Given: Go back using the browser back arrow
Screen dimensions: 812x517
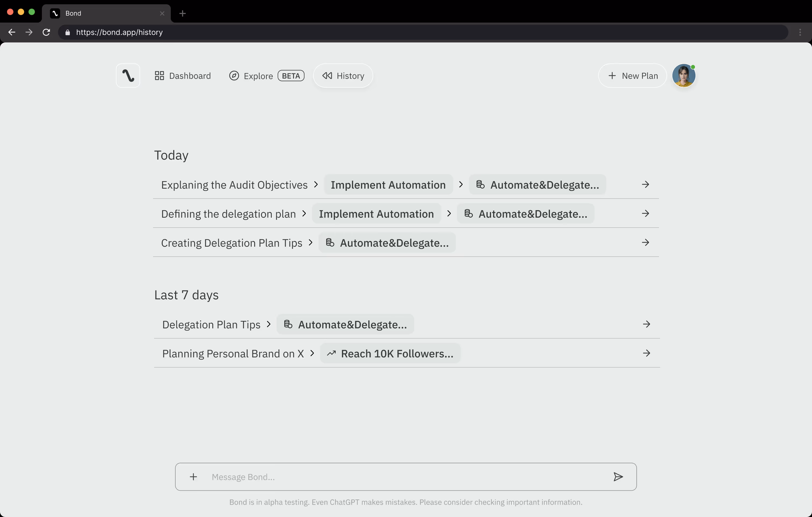Looking at the screenshot, I should [x=12, y=32].
